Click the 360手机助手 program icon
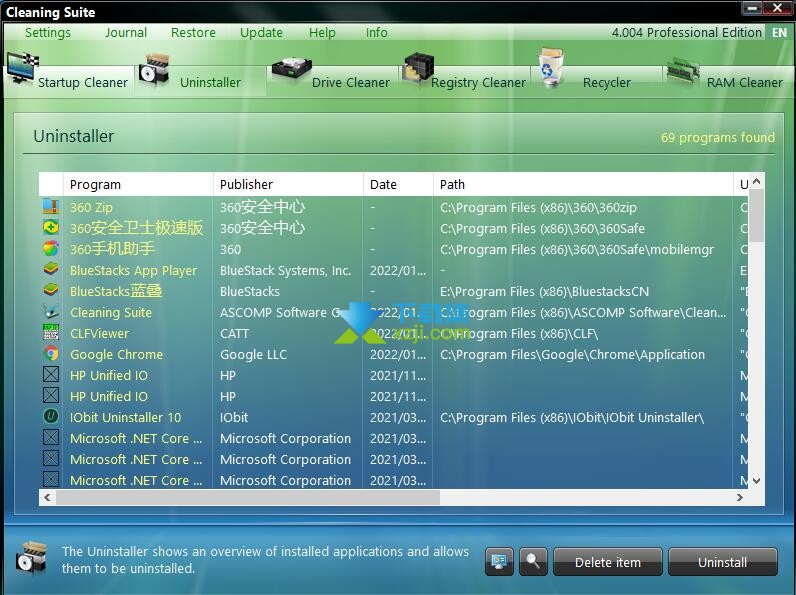 51,249
